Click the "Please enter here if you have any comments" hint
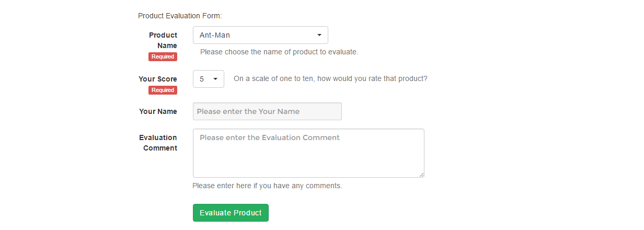This screenshot has width=644, height=230. pos(267,186)
